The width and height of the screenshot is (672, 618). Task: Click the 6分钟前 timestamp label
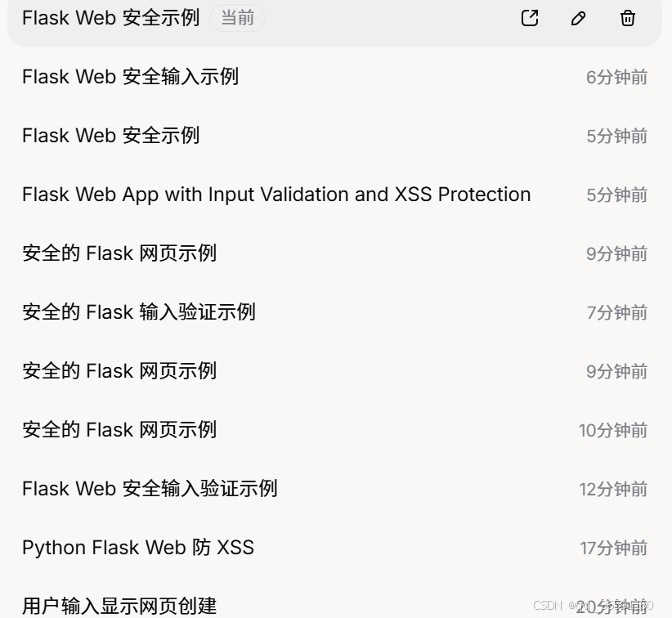616,77
